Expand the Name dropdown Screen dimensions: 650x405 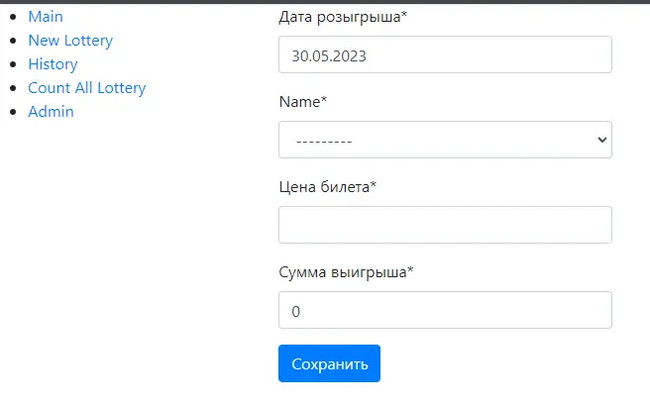pos(445,140)
